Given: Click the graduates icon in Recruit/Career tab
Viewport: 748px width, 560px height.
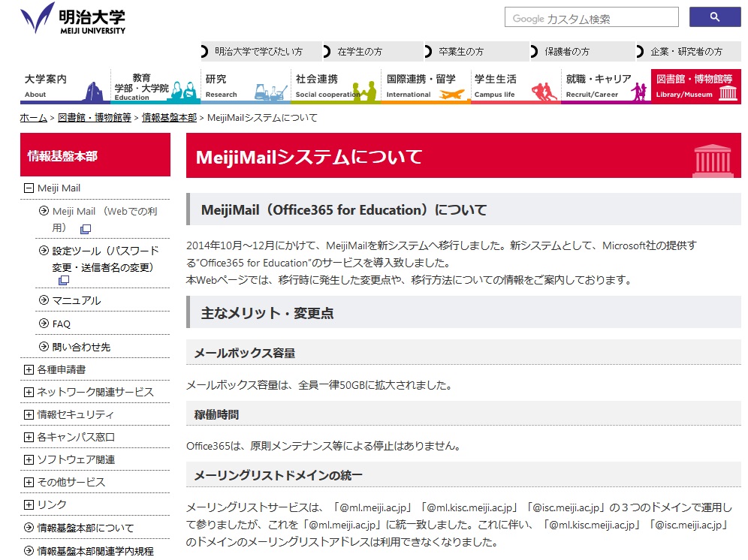Looking at the screenshot, I should [638, 92].
